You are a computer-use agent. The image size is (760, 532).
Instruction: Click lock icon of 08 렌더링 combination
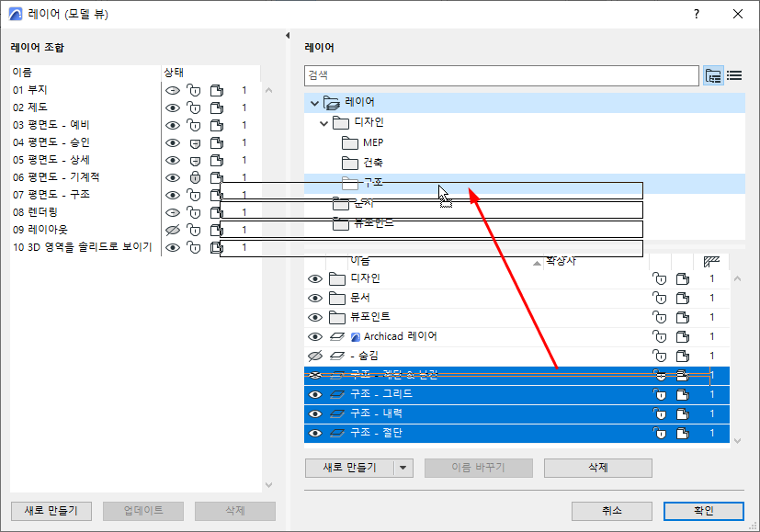pos(194,212)
